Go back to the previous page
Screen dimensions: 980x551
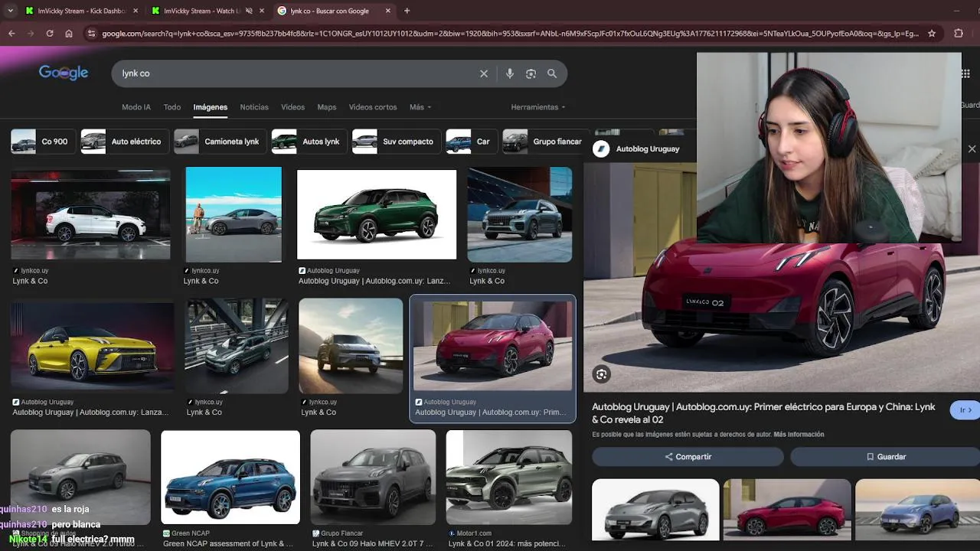click(11, 34)
